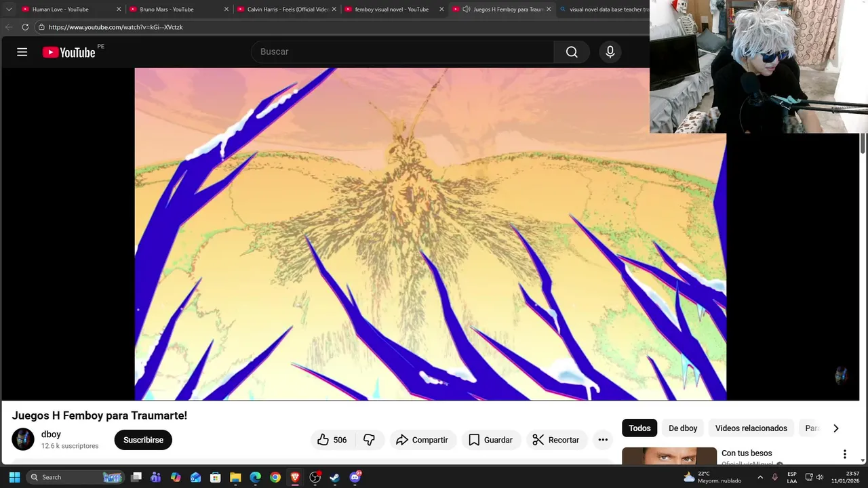Click the video player area
Viewport: 868px width, 488px height.
pyautogui.click(x=431, y=234)
